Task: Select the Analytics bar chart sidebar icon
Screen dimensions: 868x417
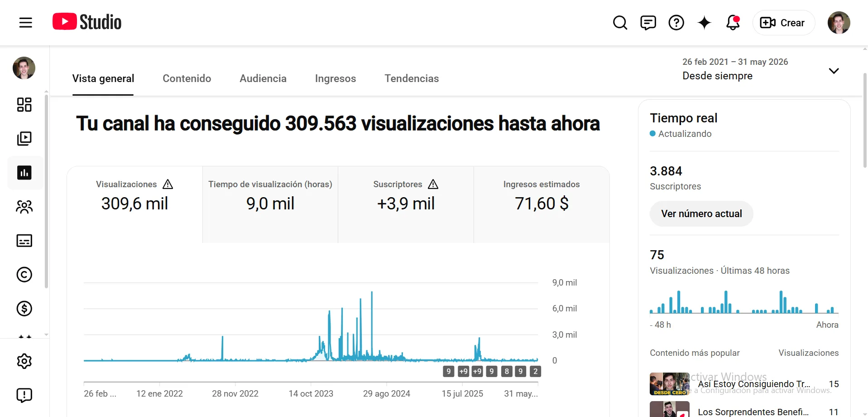Action: (x=24, y=173)
